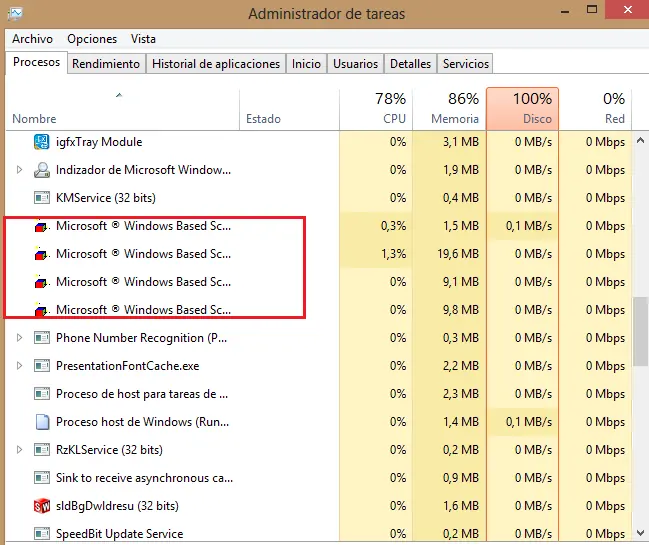Viewport: 649px width, 545px height.
Task: Click the Sink to receive asynchronous icon
Action: (x=41, y=478)
